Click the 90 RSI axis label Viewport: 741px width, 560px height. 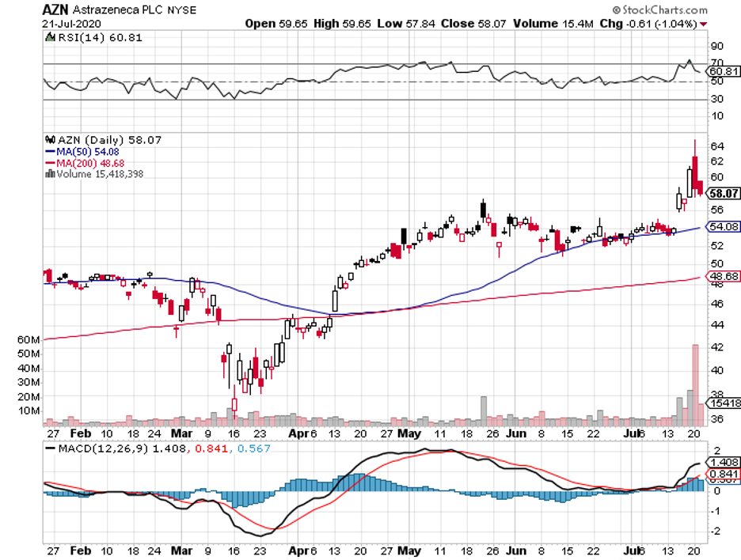[x=717, y=46]
